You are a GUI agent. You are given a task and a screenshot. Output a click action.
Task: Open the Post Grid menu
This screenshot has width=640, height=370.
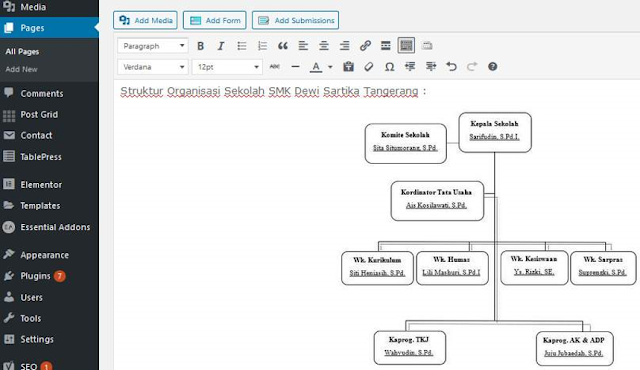point(49,115)
